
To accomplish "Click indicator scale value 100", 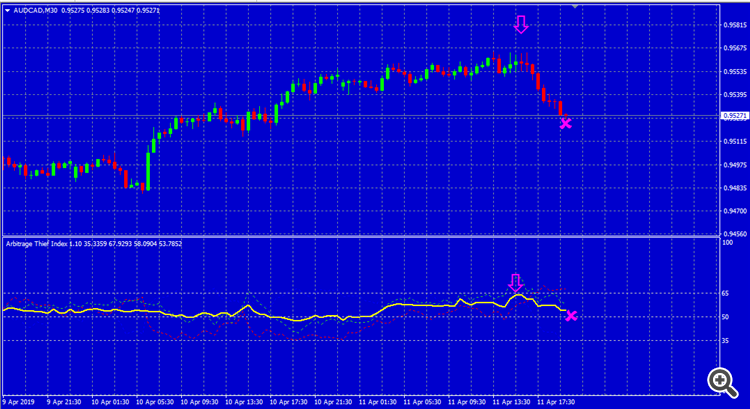I will 728,243.
